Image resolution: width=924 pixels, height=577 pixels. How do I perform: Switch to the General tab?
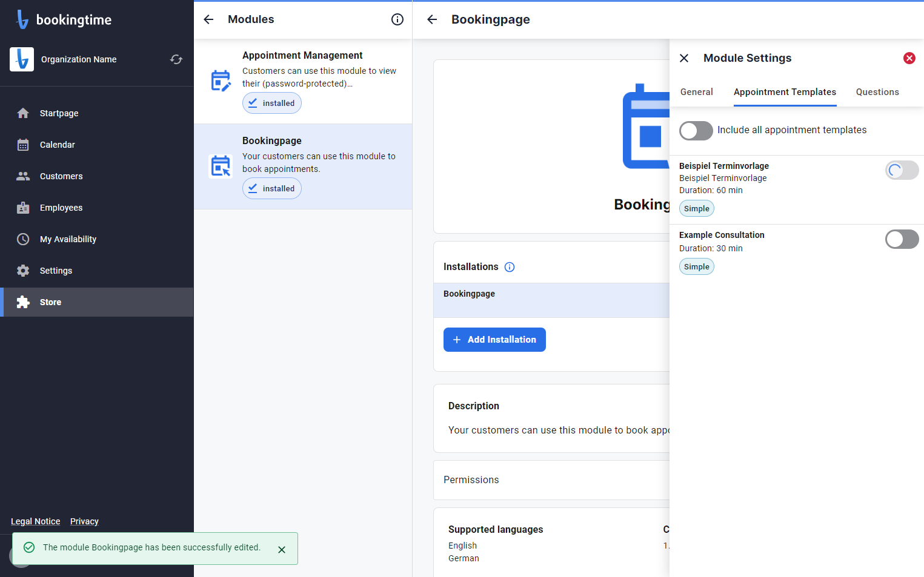697,92
